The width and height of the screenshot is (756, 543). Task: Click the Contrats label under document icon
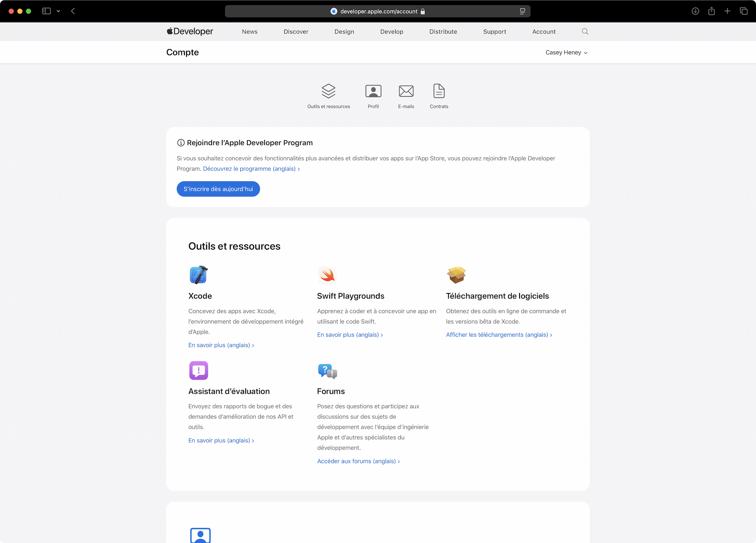point(439,106)
